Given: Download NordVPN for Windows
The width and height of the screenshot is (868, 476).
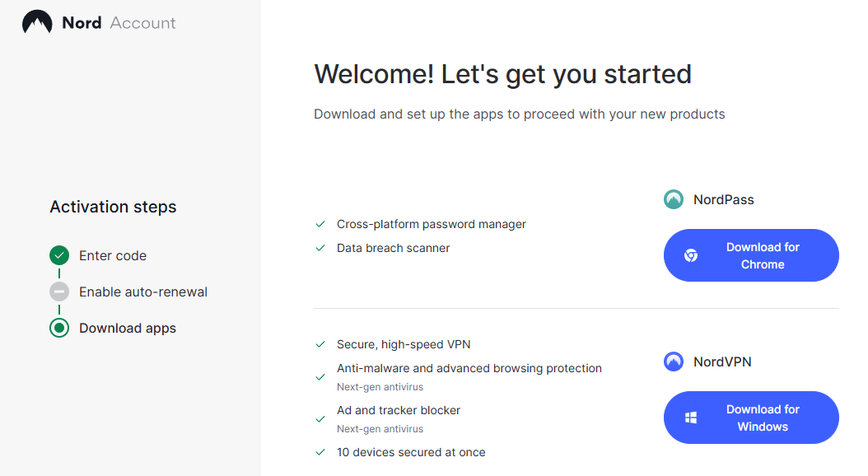Looking at the screenshot, I should (x=751, y=418).
